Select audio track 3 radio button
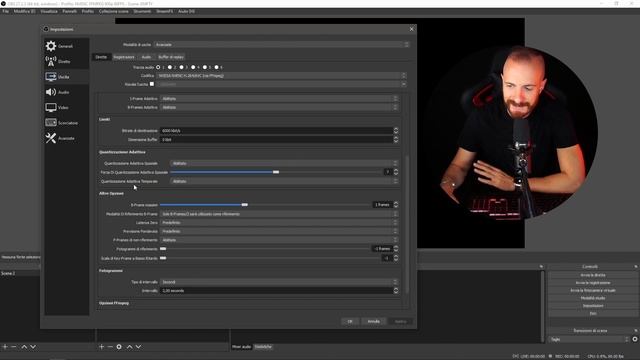This screenshot has width=640, height=360. (x=182, y=67)
